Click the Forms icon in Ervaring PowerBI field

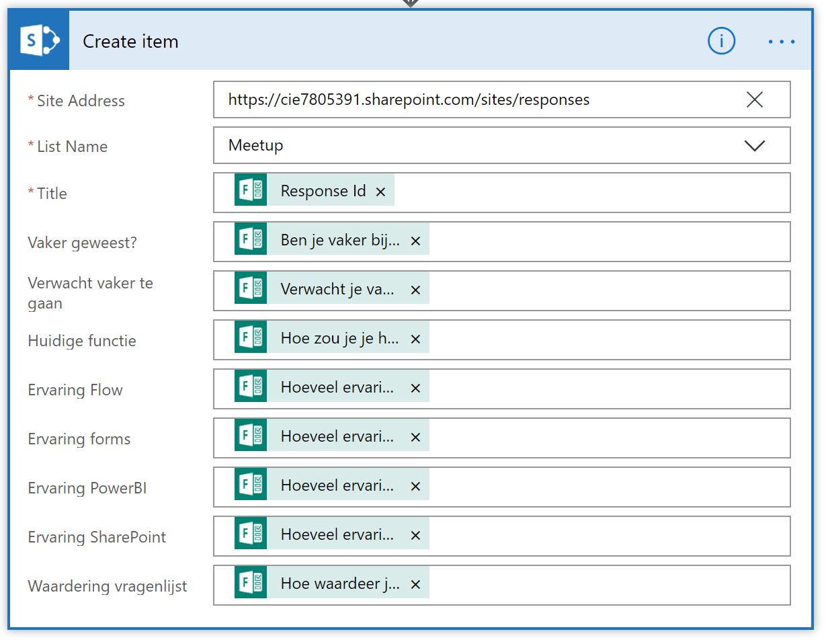[x=251, y=485]
